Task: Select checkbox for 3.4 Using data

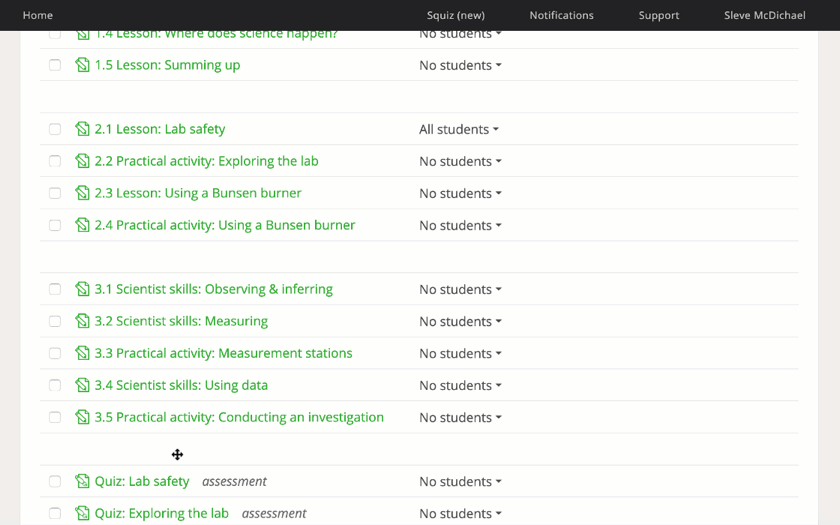Action: click(55, 385)
